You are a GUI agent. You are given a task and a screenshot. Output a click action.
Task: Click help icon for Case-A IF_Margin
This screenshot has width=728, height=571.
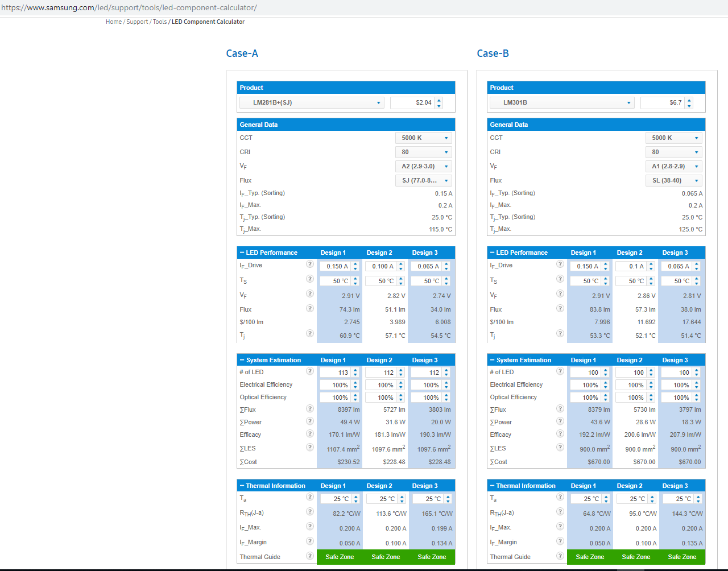(x=310, y=541)
